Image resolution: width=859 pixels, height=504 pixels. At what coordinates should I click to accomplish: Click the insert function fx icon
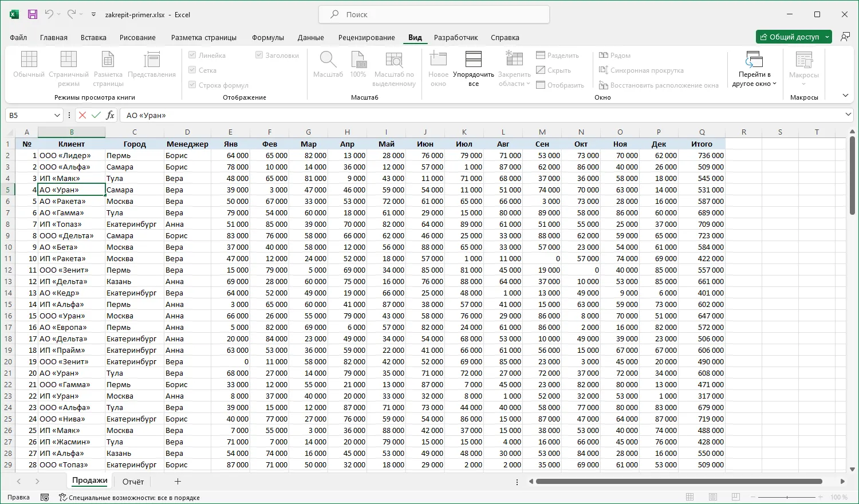110,115
